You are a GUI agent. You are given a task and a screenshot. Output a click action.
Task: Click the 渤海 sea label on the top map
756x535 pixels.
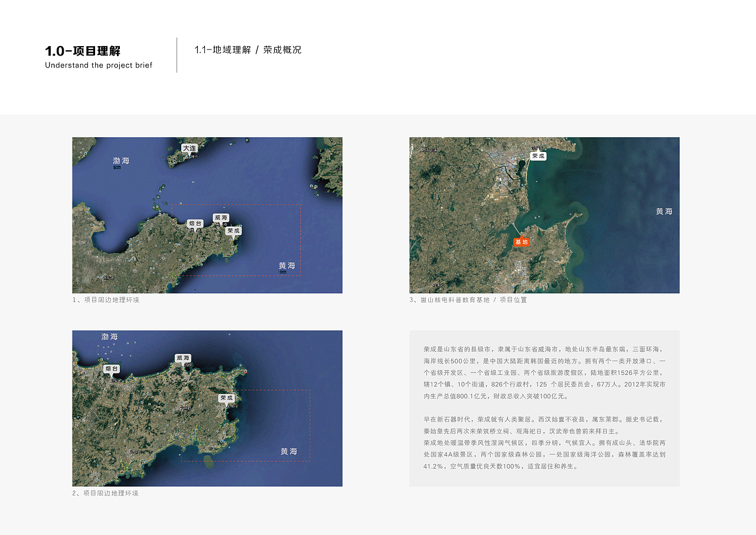point(120,160)
